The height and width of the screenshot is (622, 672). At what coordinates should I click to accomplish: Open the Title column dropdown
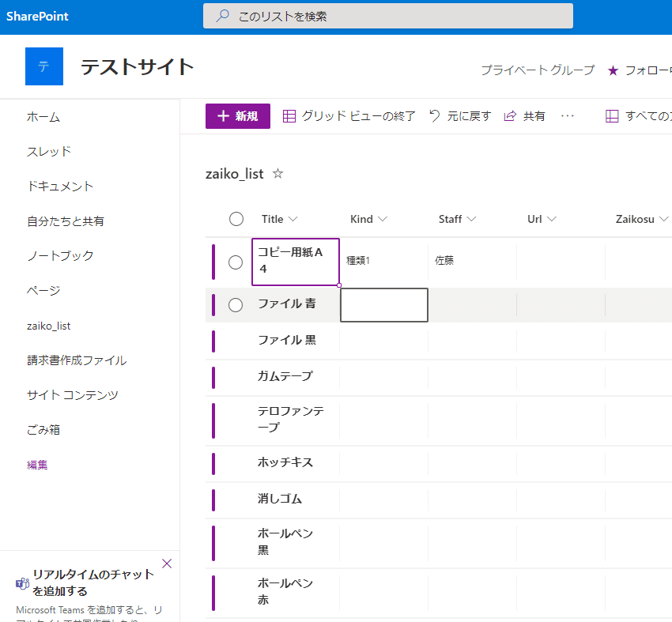[294, 219]
